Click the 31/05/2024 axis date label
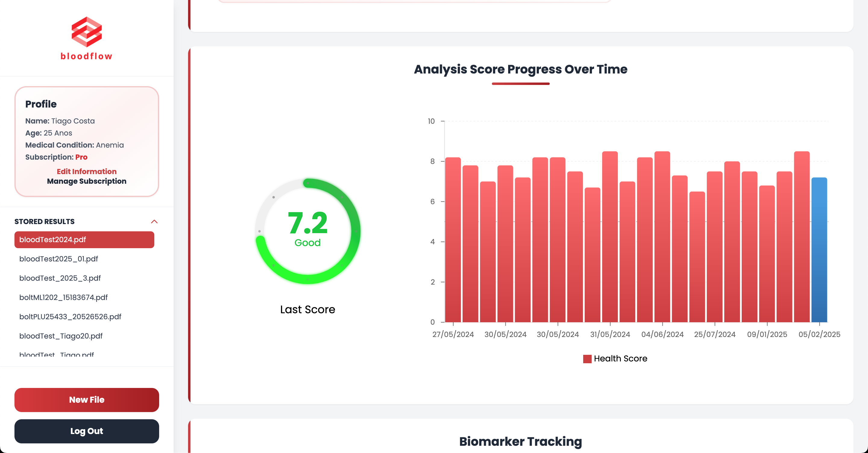 point(610,334)
